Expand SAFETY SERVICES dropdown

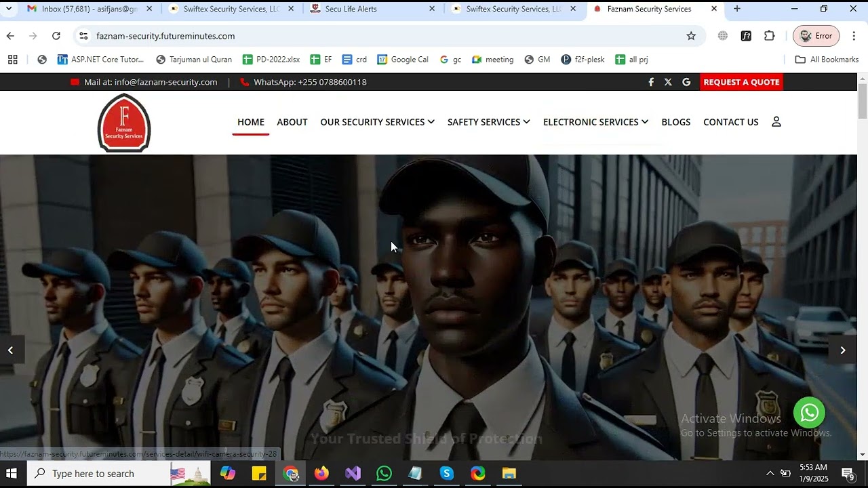click(x=489, y=122)
